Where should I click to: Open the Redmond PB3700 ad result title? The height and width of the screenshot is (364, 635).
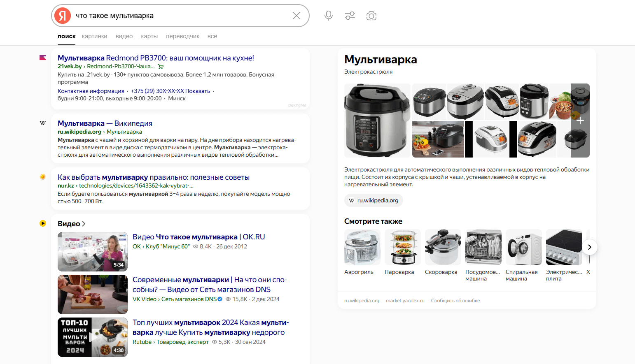(x=156, y=58)
